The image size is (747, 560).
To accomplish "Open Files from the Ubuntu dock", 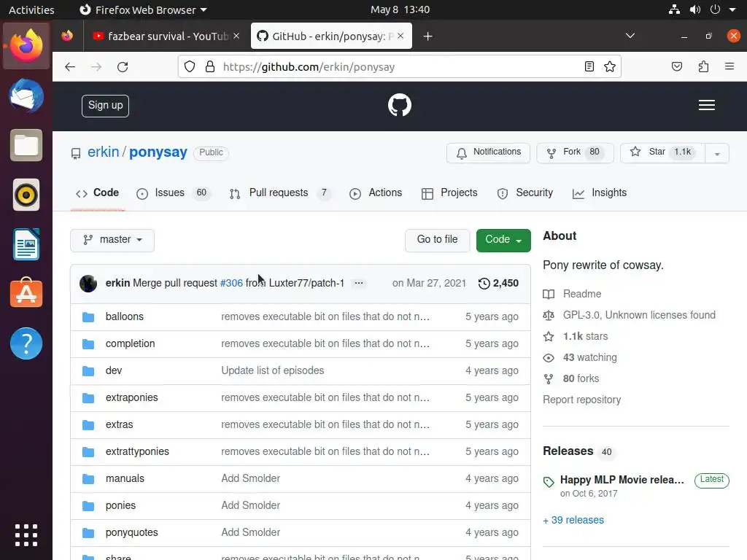I will (x=26, y=145).
